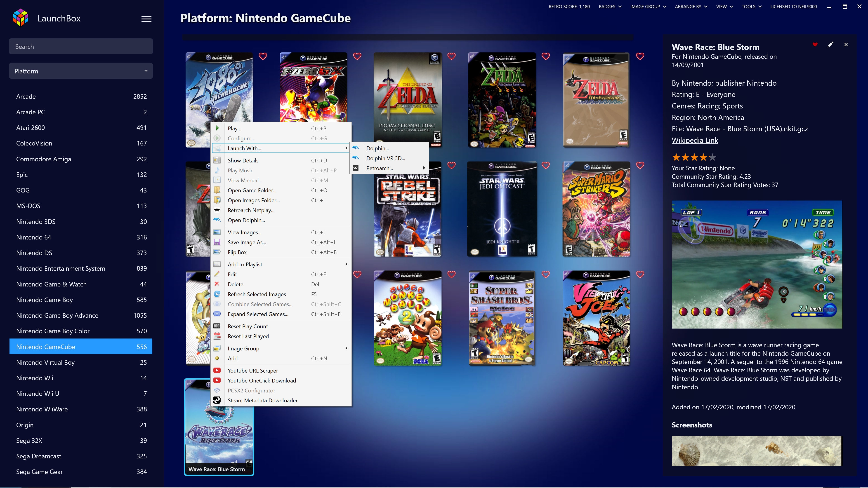Set rating with the first gold star

(x=676, y=157)
